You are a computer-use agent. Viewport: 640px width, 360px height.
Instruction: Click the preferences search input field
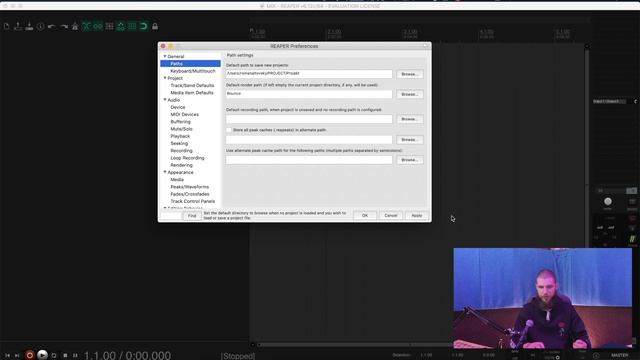tap(171, 216)
